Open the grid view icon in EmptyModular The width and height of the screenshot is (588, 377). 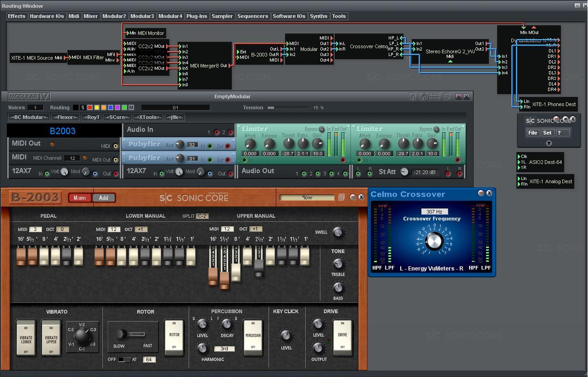(434, 96)
